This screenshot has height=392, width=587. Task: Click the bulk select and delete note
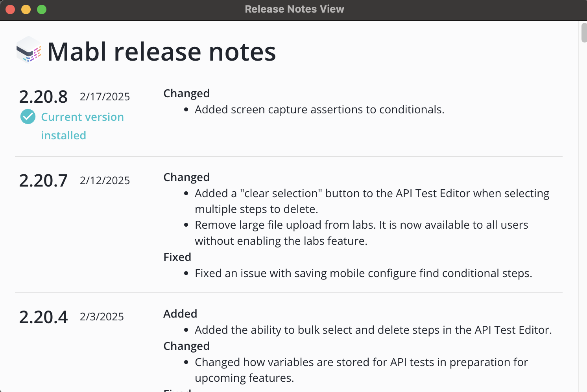coord(373,330)
